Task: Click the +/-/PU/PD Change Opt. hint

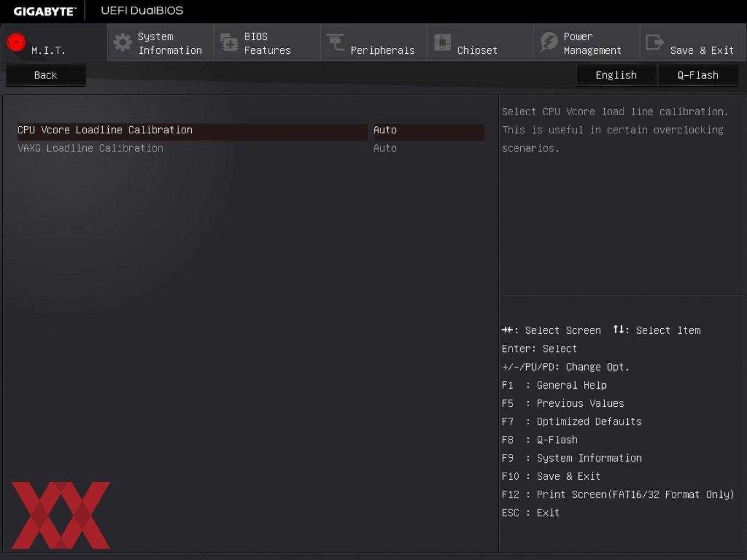Action: (566, 367)
